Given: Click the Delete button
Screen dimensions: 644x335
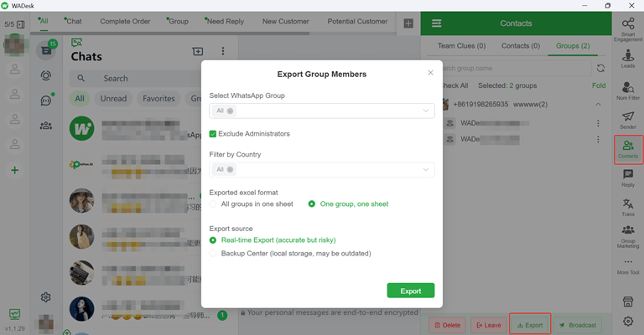Looking at the screenshot, I should pos(447,325).
